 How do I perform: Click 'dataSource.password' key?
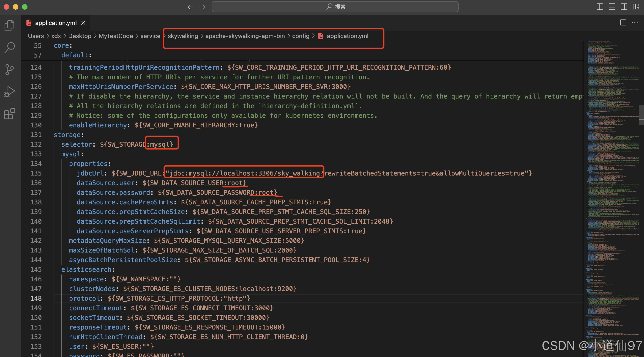(x=113, y=193)
